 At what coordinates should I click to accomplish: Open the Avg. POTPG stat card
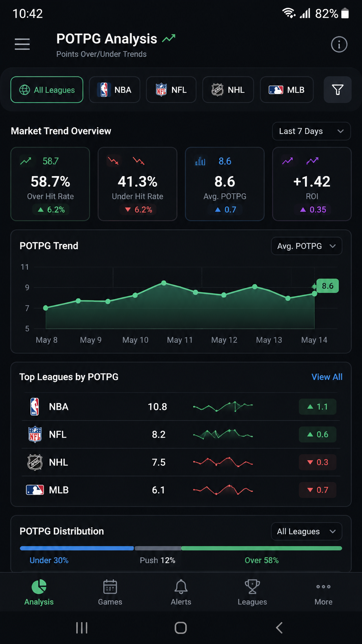(225, 184)
